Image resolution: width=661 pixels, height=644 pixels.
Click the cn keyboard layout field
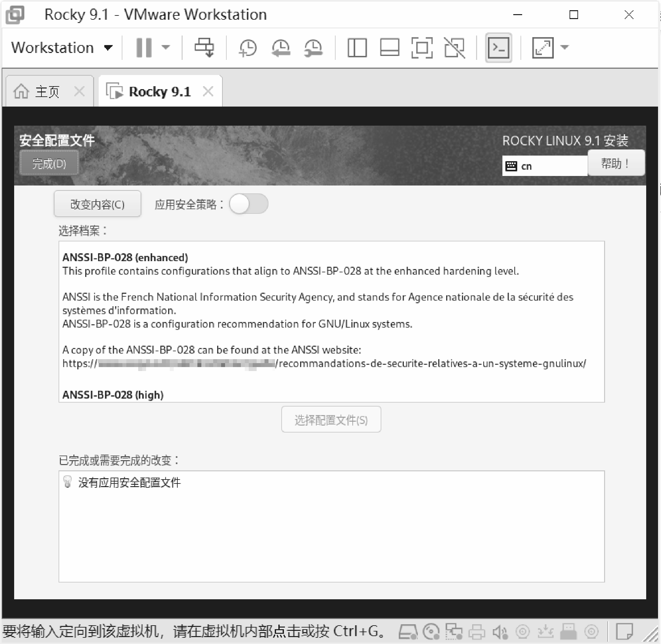(545, 166)
